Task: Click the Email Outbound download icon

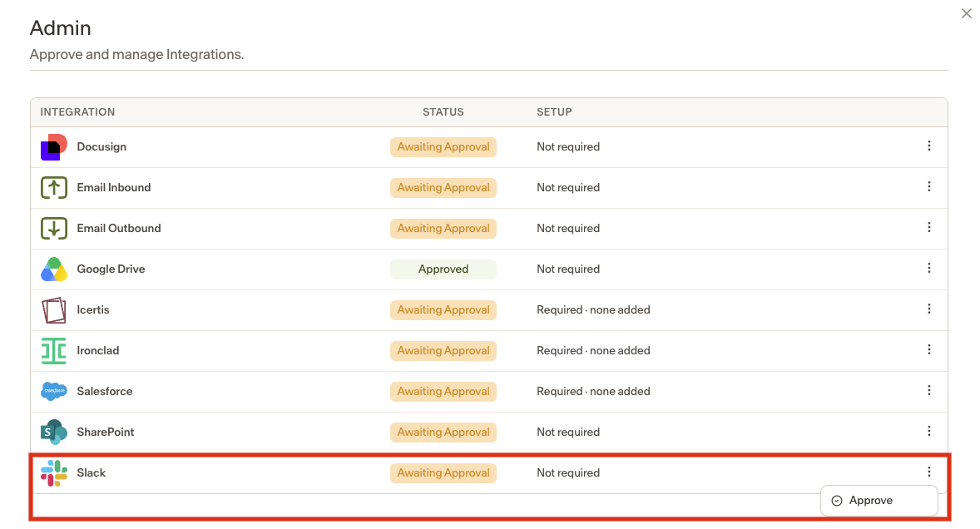Action: click(54, 229)
